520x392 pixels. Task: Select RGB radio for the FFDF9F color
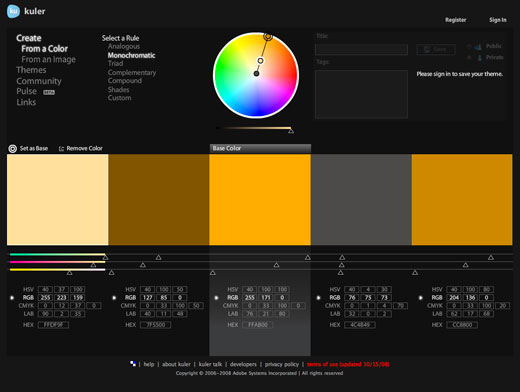tap(12, 298)
